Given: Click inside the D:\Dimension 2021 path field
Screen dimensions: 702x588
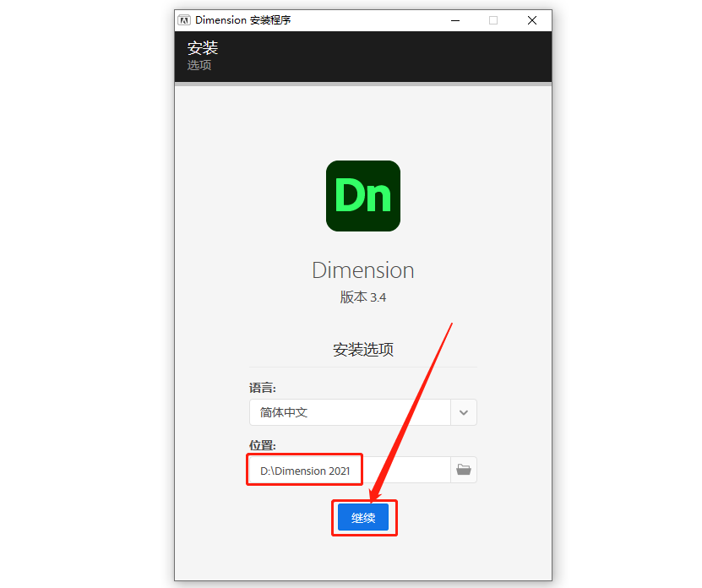Looking at the screenshot, I should 304,470.
